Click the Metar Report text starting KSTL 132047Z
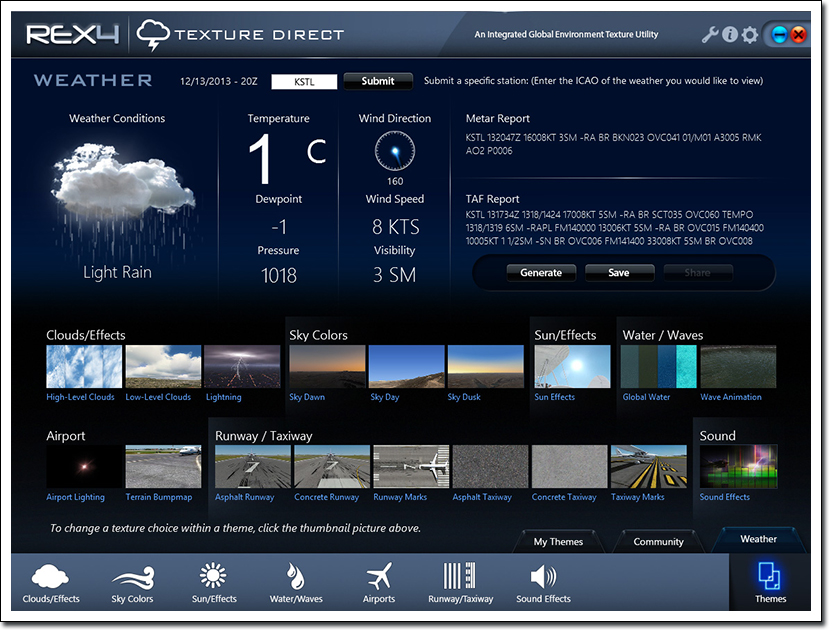The width and height of the screenshot is (832, 632). (x=613, y=144)
